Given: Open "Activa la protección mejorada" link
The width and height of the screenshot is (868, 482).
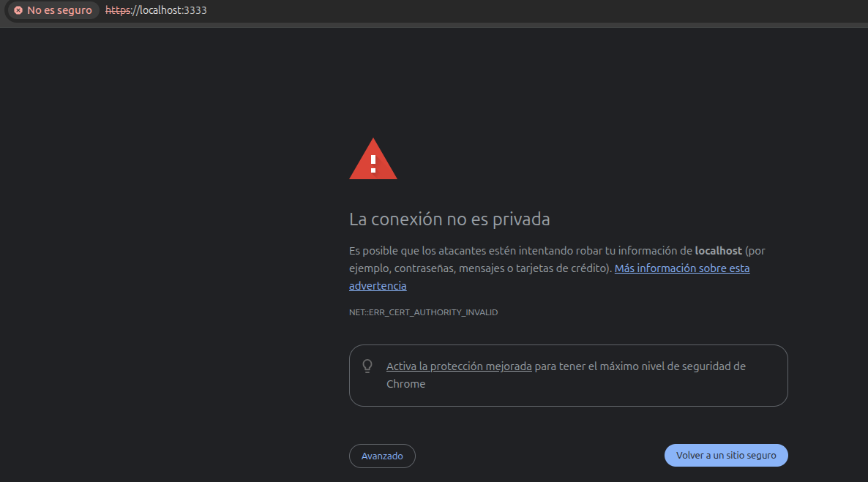Looking at the screenshot, I should click(459, 366).
